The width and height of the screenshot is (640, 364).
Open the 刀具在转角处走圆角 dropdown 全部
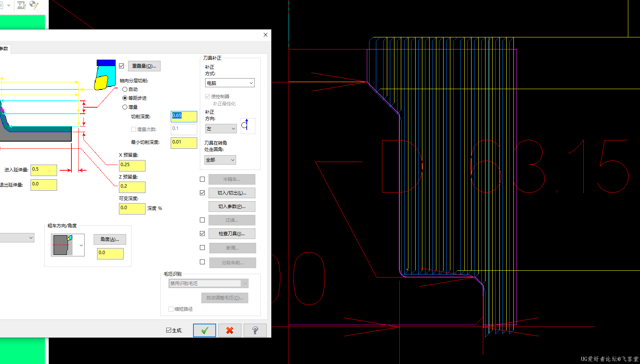tap(220, 160)
